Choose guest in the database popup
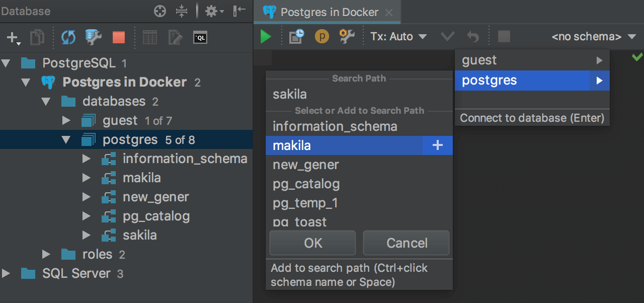The width and height of the screenshot is (644, 303). click(x=479, y=60)
